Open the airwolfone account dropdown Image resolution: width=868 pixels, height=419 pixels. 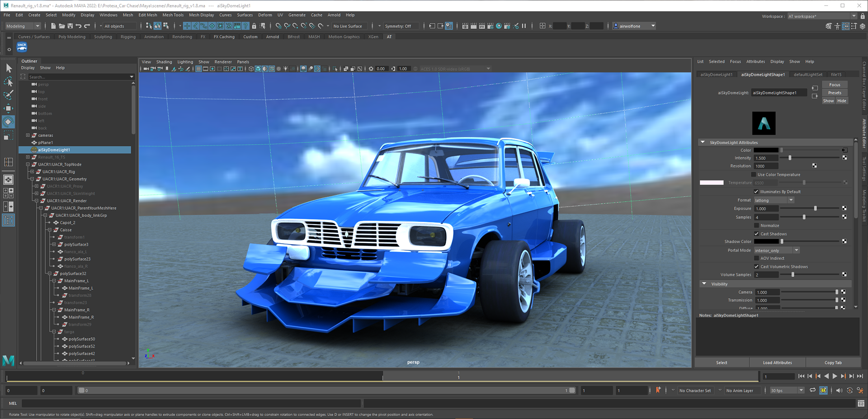(x=634, y=26)
